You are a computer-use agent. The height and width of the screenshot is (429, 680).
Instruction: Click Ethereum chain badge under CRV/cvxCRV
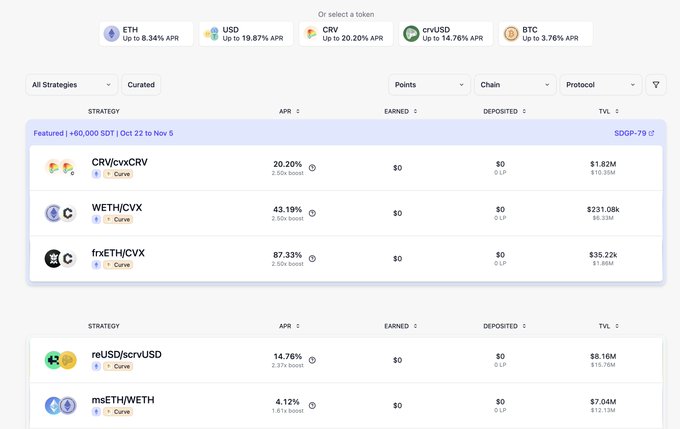click(96, 174)
